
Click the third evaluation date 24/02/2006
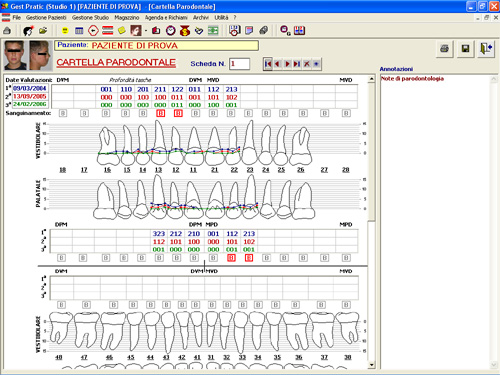[x=30, y=104]
